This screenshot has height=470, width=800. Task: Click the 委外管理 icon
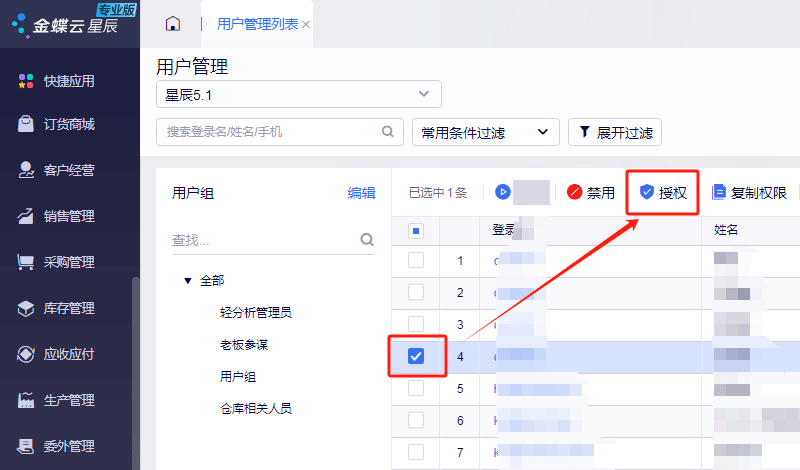click(26, 446)
